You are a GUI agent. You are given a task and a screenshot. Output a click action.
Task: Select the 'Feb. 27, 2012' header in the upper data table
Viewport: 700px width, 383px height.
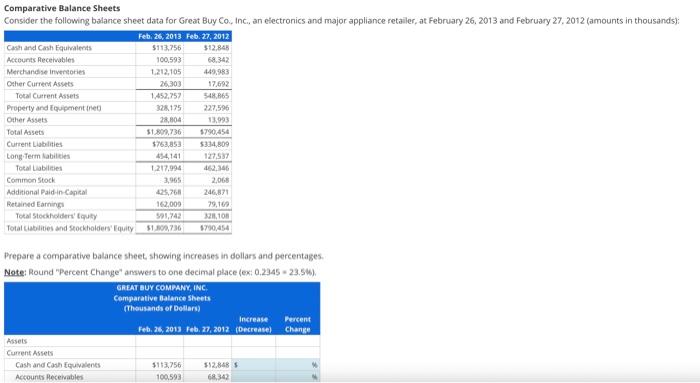pos(208,36)
